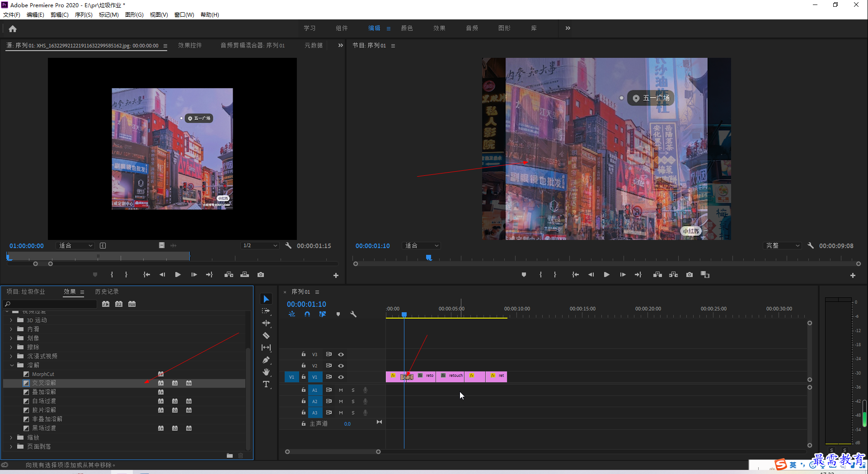Switch to the 颜色 workspace
The height and width of the screenshot is (474, 868).
click(407, 28)
